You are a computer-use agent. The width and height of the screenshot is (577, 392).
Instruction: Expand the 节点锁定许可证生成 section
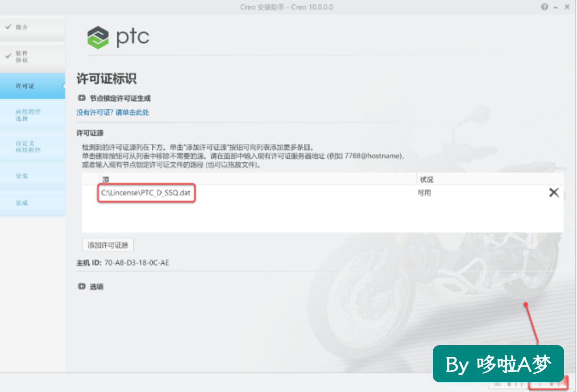(x=82, y=98)
